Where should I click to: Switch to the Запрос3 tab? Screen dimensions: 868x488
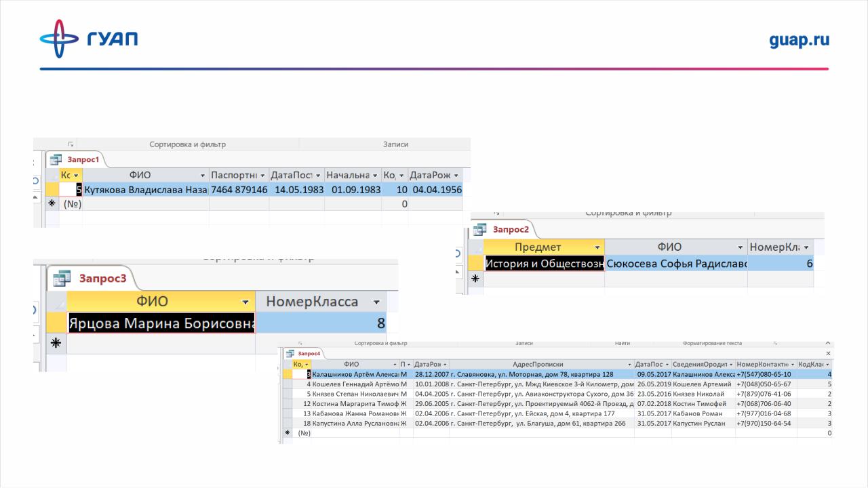[92, 277]
